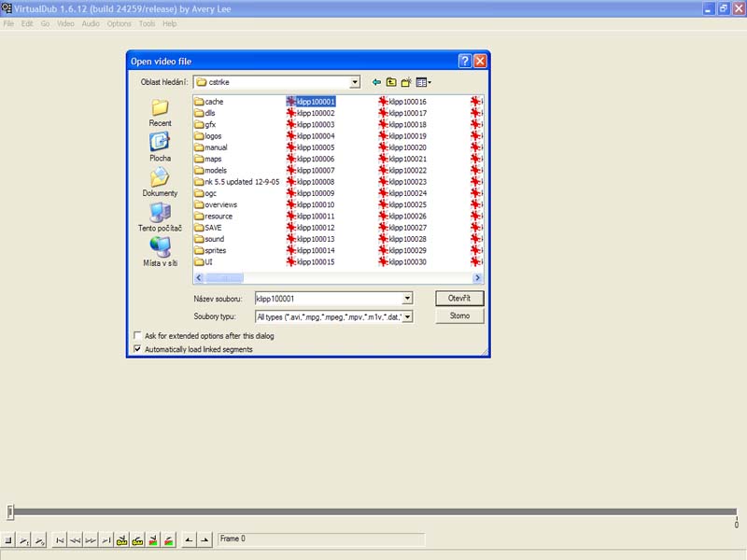Open the Recent places shortcut

(x=160, y=113)
